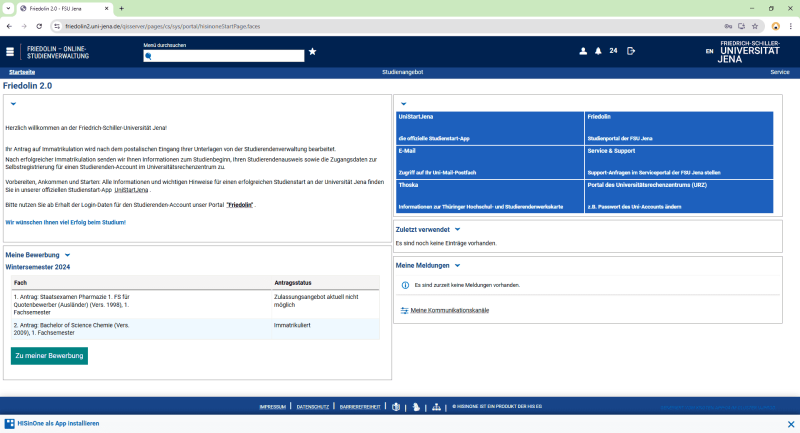
Task: Bookmark this page with the star
Action: tap(755, 26)
